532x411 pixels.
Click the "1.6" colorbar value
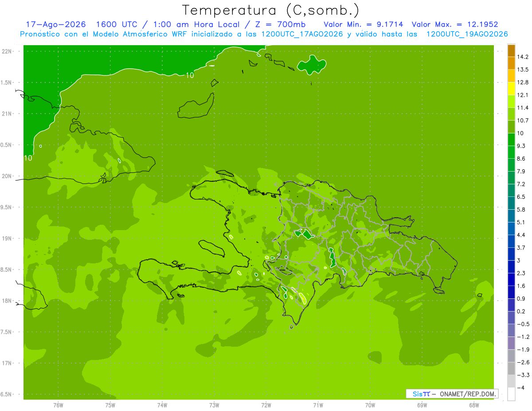tap(521, 286)
